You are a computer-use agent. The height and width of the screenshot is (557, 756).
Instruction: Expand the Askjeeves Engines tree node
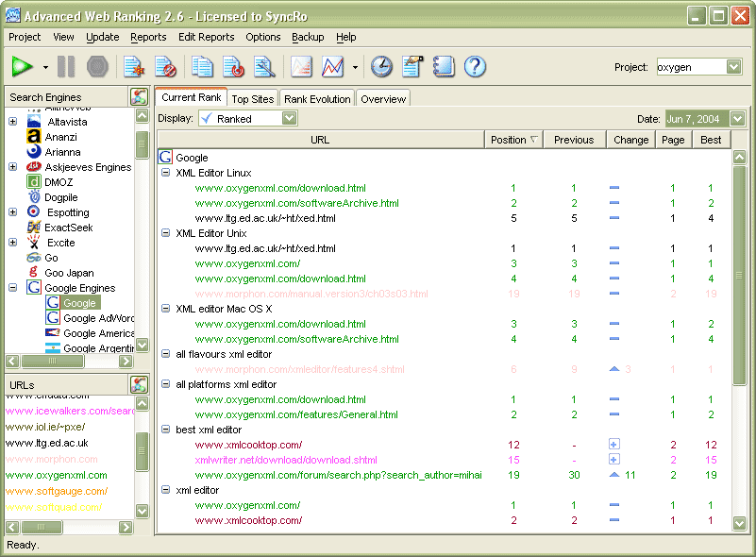(13, 167)
